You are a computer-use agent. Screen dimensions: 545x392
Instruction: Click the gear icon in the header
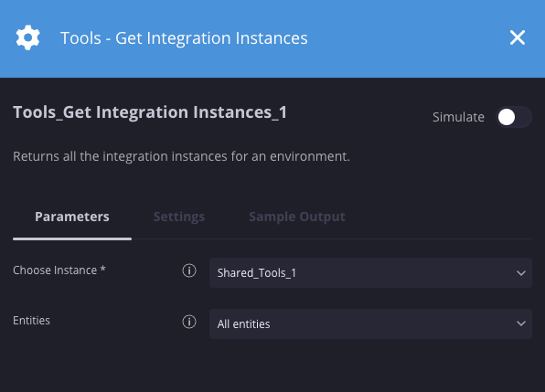[27, 37]
